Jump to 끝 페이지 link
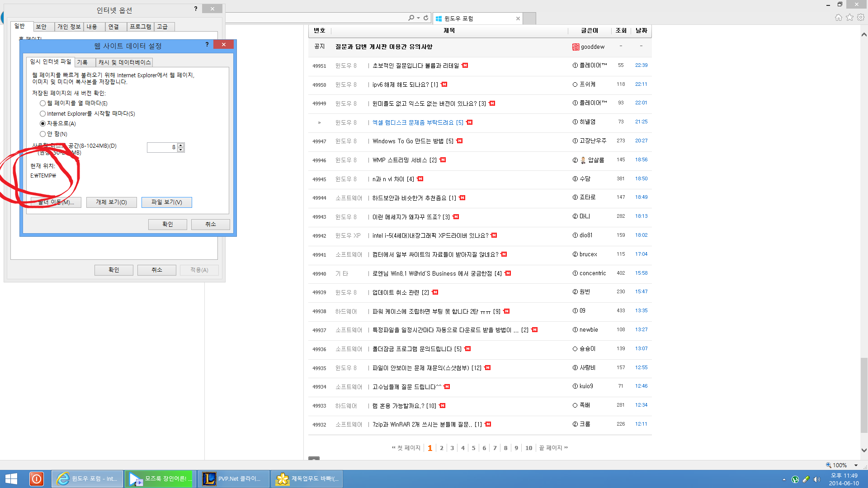868x488 pixels. point(553,448)
